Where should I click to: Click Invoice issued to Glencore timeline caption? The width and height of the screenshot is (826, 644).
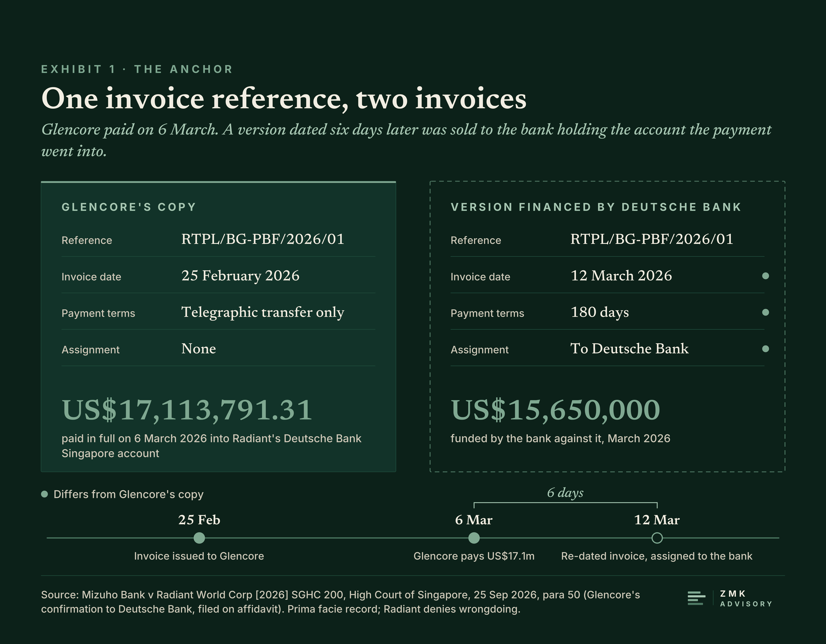pyautogui.click(x=199, y=556)
